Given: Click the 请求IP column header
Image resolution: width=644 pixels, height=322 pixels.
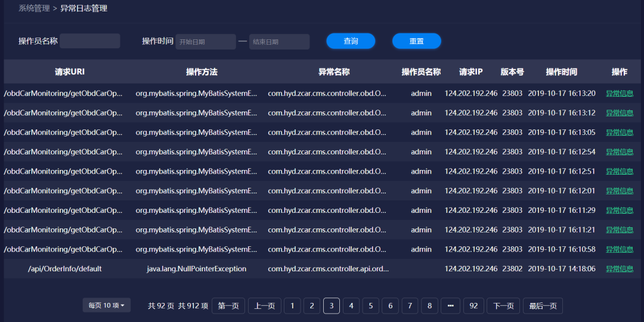Looking at the screenshot, I should coord(471,72).
